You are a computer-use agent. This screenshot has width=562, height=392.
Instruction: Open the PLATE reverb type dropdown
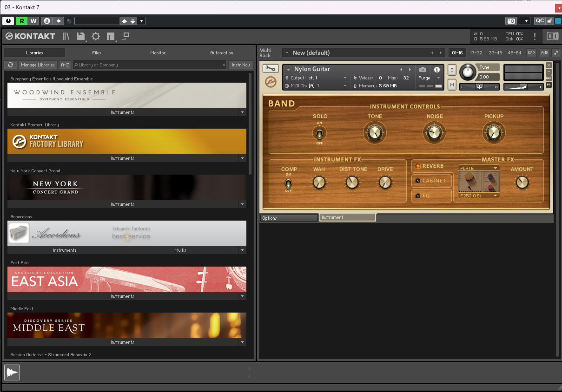[x=478, y=168]
